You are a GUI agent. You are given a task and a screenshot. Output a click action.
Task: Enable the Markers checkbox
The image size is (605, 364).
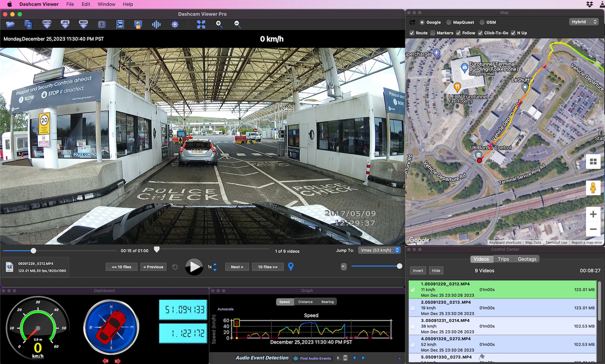click(433, 33)
